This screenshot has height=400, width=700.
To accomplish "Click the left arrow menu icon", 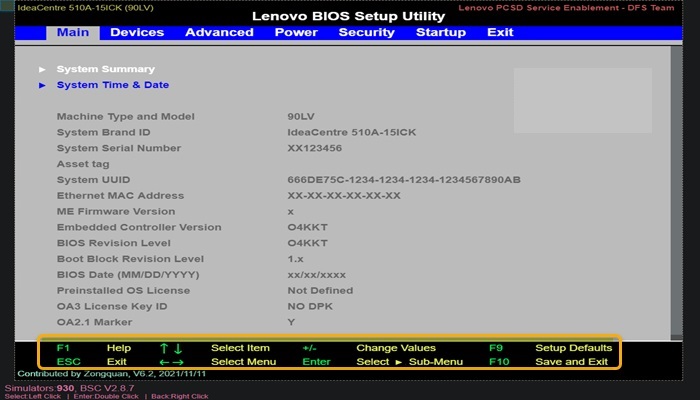I will click(164, 362).
